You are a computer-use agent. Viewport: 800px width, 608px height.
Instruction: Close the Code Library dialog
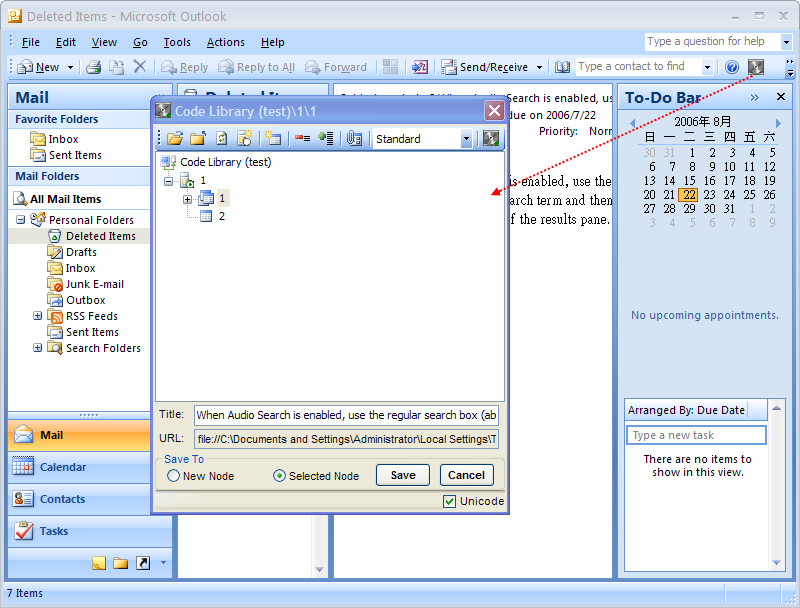(x=494, y=111)
